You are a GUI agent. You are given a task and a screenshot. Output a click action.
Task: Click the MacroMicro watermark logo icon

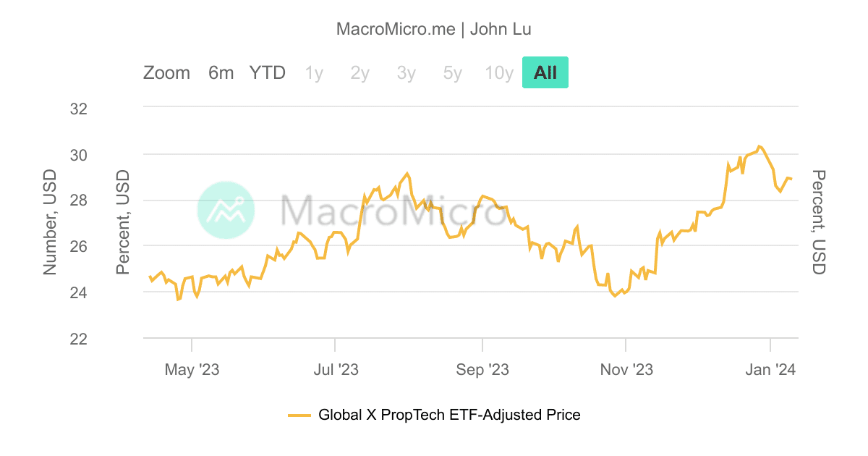(226, 211)
